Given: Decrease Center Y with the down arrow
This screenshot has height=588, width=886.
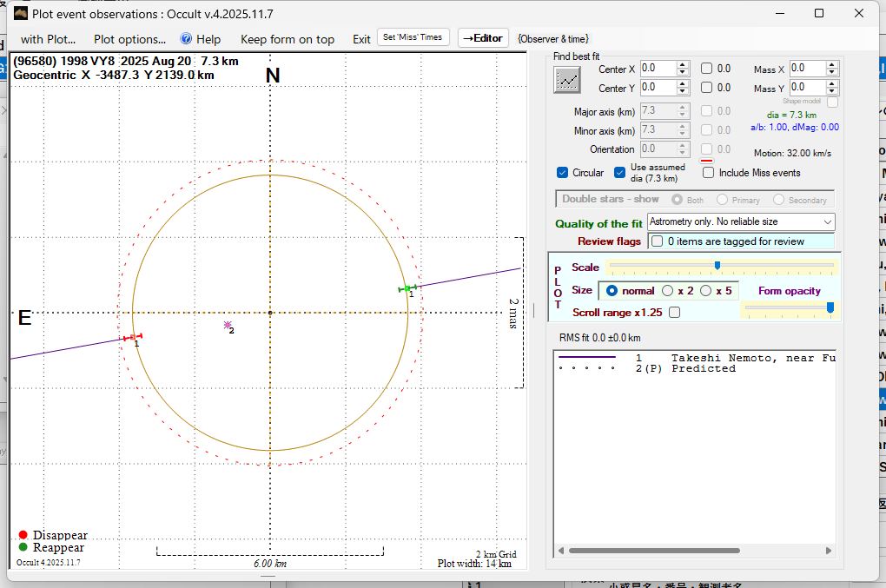Looking at the screenshot, I should (x=683, y=91).
